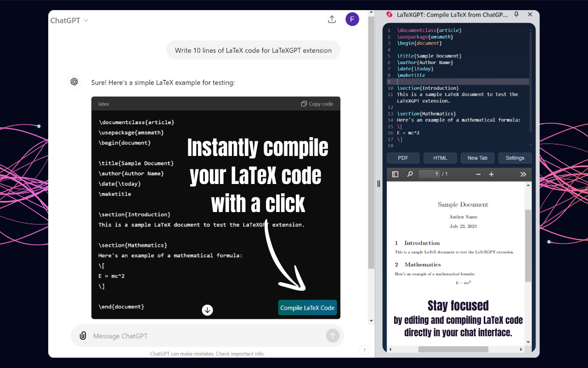The width and height of the screenshot is (588, 368).
Task: Open the question mark help button
Action: click(x=364, y=351)
